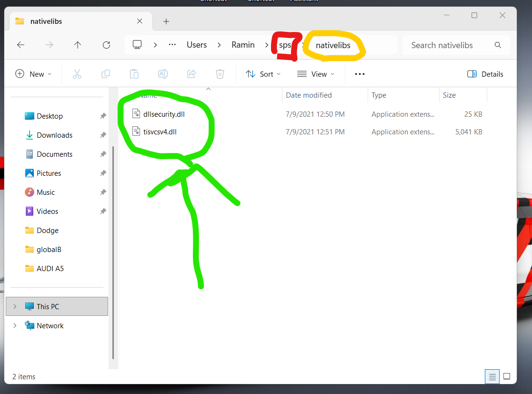Viewport: 532px width, 394px height.
Task: Click the tisvcsv4.dll file icon
Action: 136,131
